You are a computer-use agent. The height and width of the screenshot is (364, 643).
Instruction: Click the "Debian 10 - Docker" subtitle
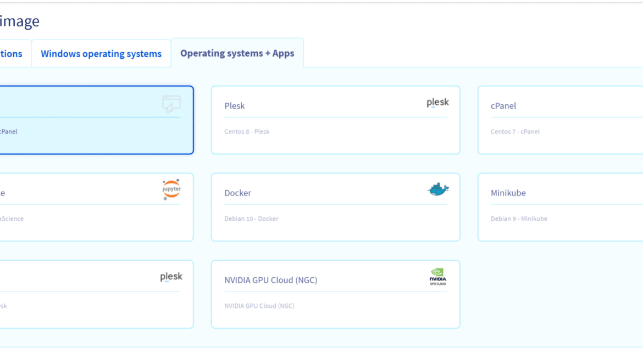[251, 219]
